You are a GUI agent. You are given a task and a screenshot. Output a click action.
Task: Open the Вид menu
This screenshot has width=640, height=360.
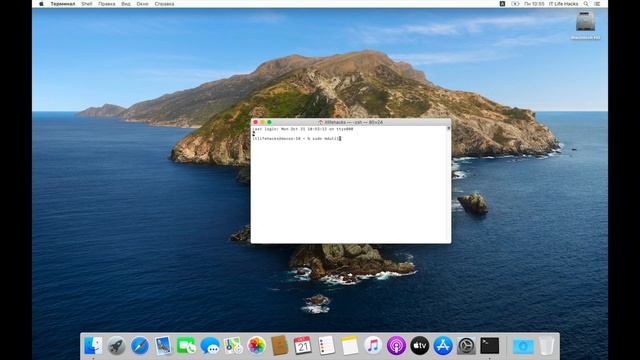[126, 4]
